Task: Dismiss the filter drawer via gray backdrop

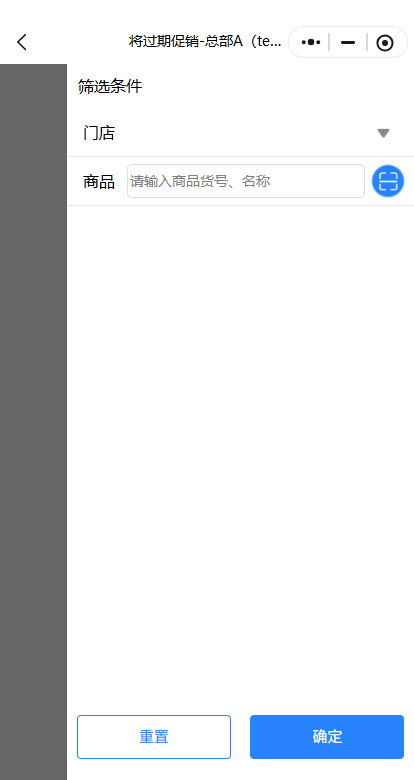Action: pyautogui.click(x=33, y=422)
